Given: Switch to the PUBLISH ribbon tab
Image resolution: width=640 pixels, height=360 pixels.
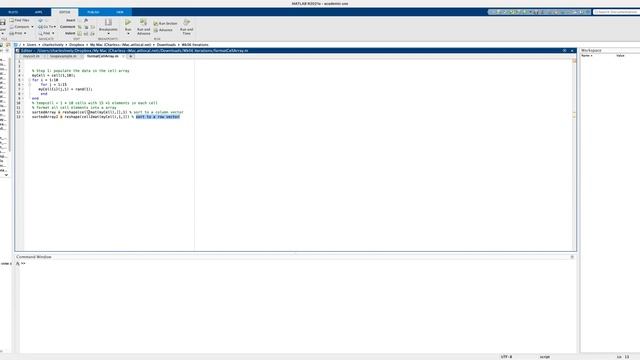Looking at the screenshot, I should [x=93, y=12].
